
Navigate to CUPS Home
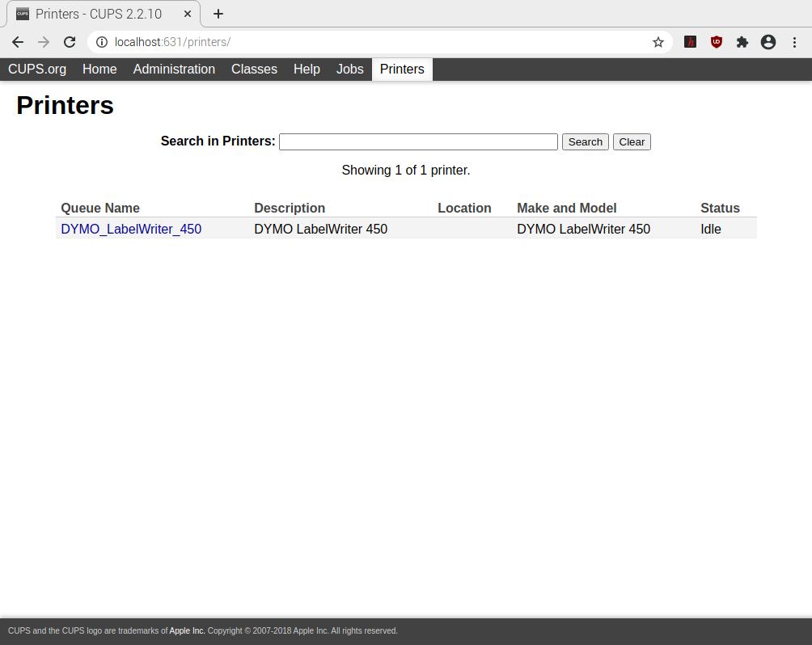[x=99, y=70]
